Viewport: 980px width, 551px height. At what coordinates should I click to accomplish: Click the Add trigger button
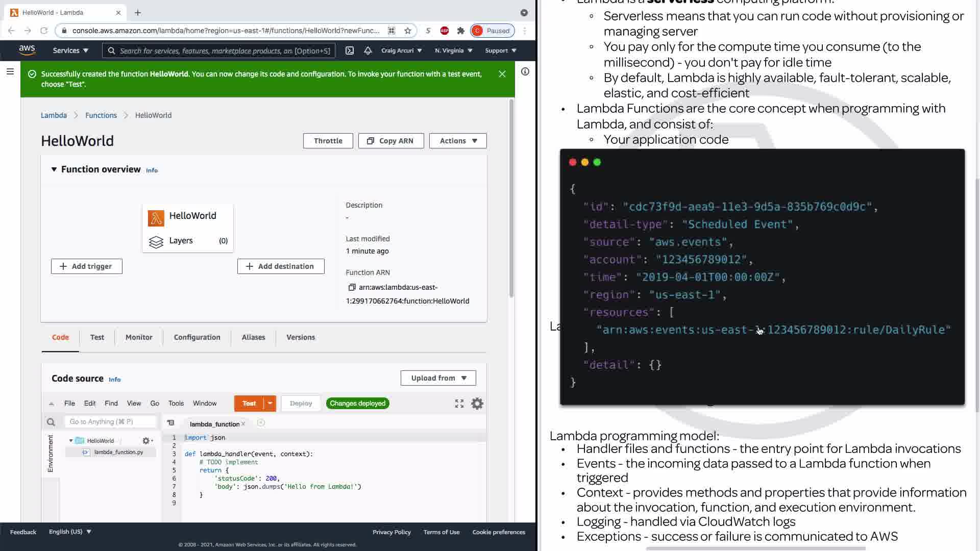pyautogui.click(x=87, y=266)
